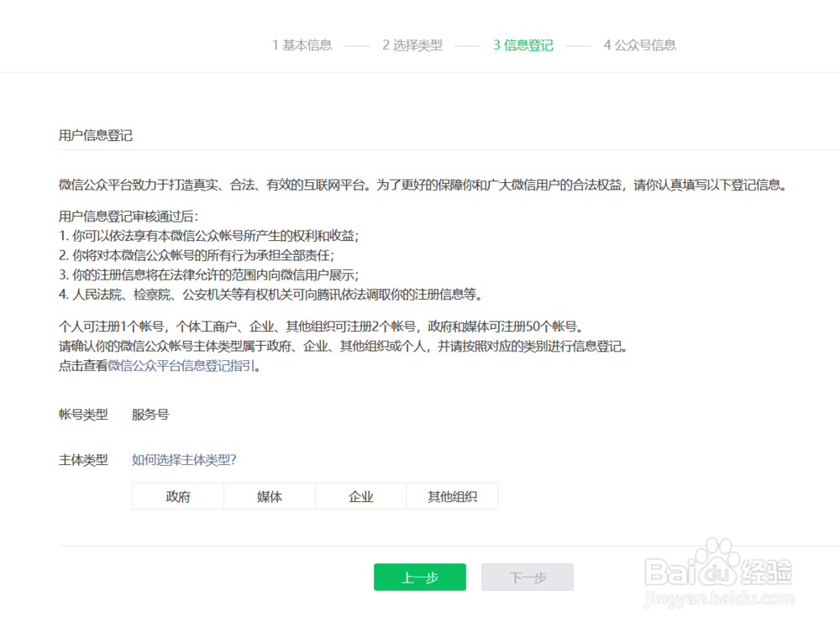Click the 主体类型 label
The width and height of the screenshot is (840, 627).
(x=83, y=460)
